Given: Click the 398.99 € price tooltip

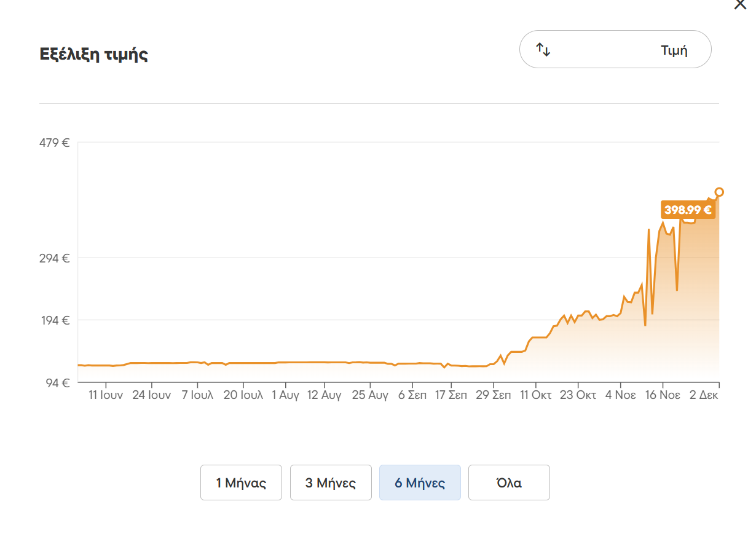Looking at the screenshot, I should (x=688, y=210).
